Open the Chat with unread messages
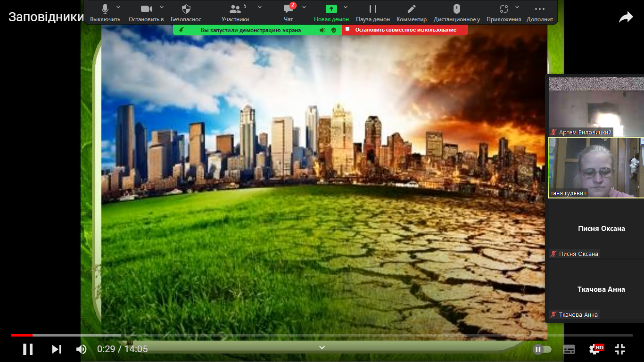This screenshot has height=362, width=644. [289, 9]
